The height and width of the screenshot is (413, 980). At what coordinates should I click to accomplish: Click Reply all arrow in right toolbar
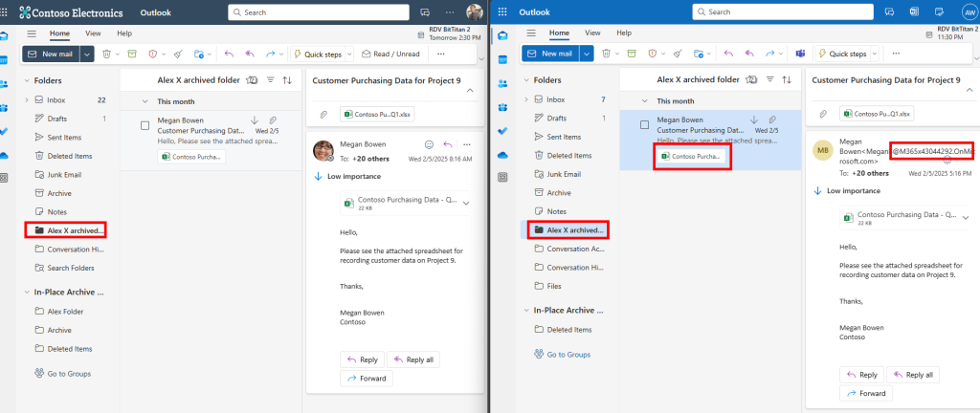click(x=749, y=54)
